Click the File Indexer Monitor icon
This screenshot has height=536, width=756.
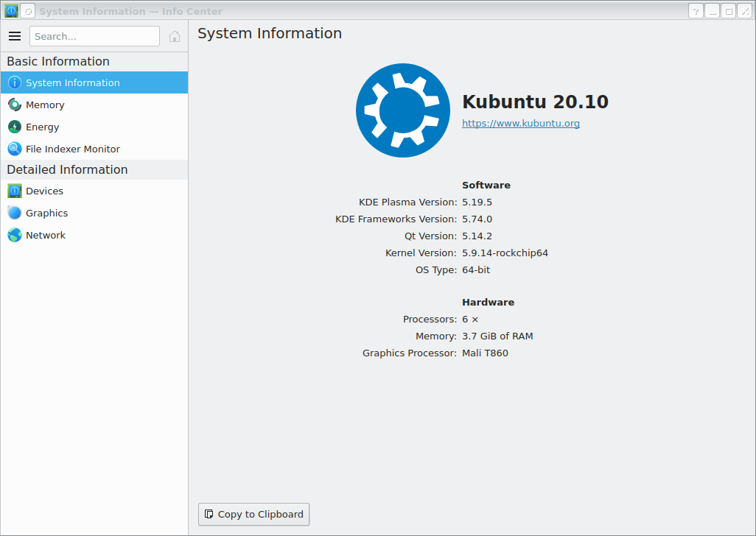[15, 149]
